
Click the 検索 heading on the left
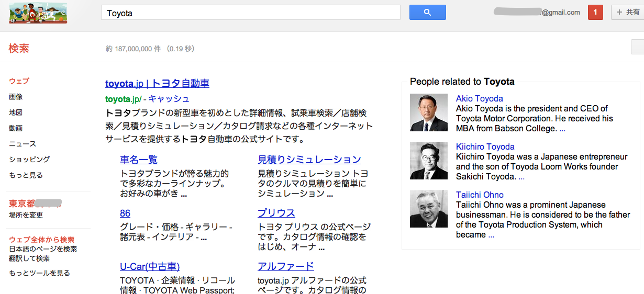point(19,49)
